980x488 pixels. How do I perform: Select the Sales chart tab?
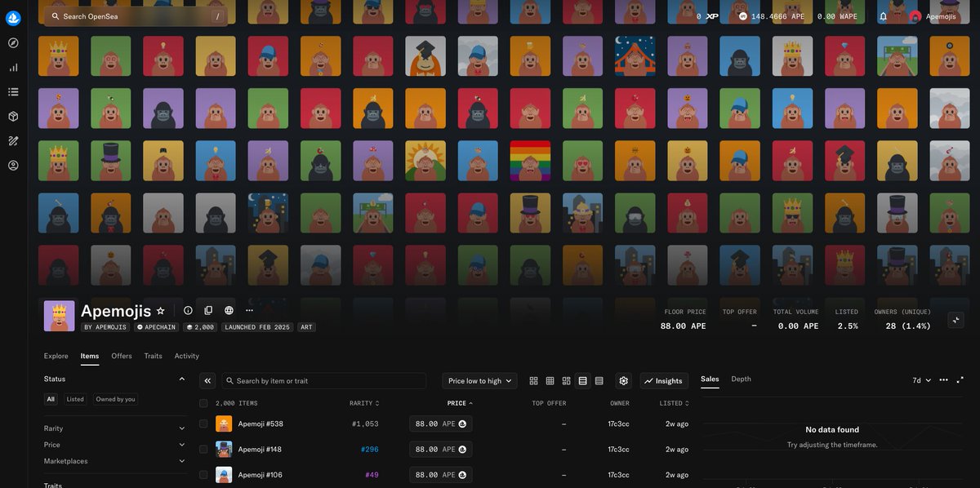710,379
